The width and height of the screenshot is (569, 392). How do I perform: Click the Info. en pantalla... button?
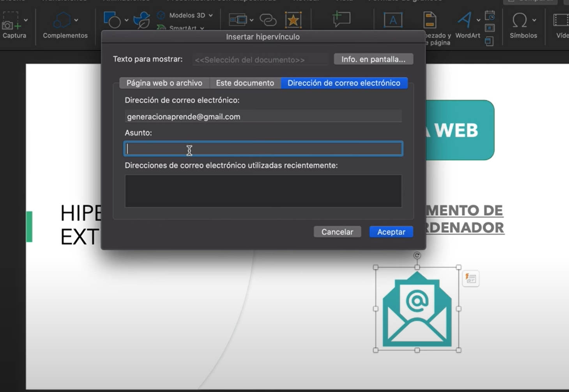(x=373, y=59)
